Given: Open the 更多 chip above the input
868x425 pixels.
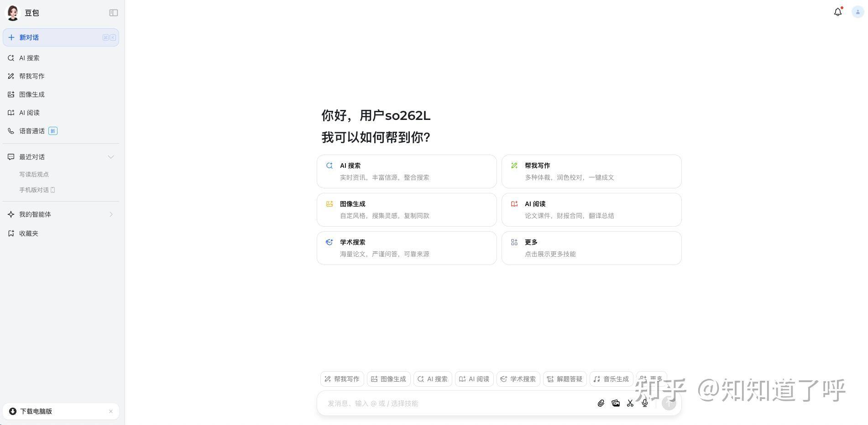Looking at the screenshot, I should point(652,379).
